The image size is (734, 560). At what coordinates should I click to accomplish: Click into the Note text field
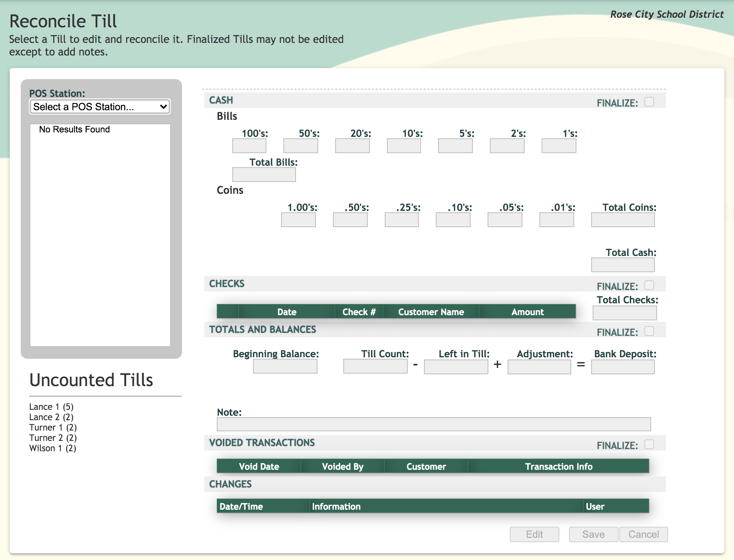pyautogui.click(x=434, y=424)
